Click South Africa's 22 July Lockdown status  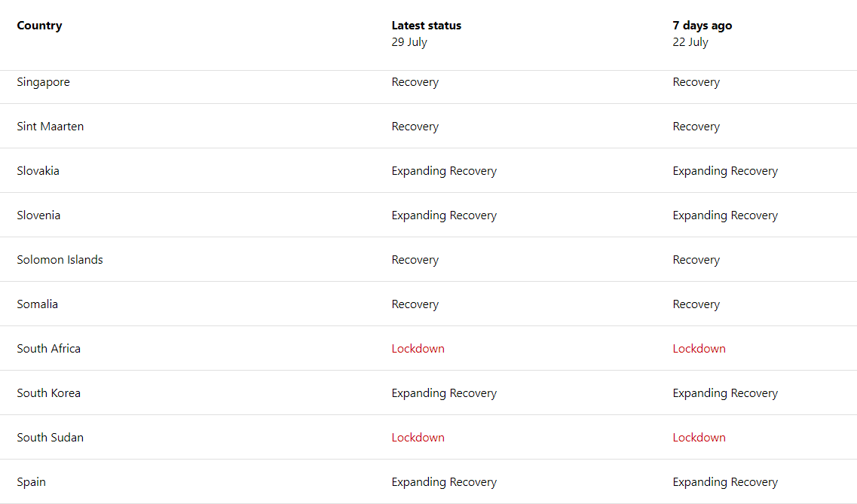(699, 348)
